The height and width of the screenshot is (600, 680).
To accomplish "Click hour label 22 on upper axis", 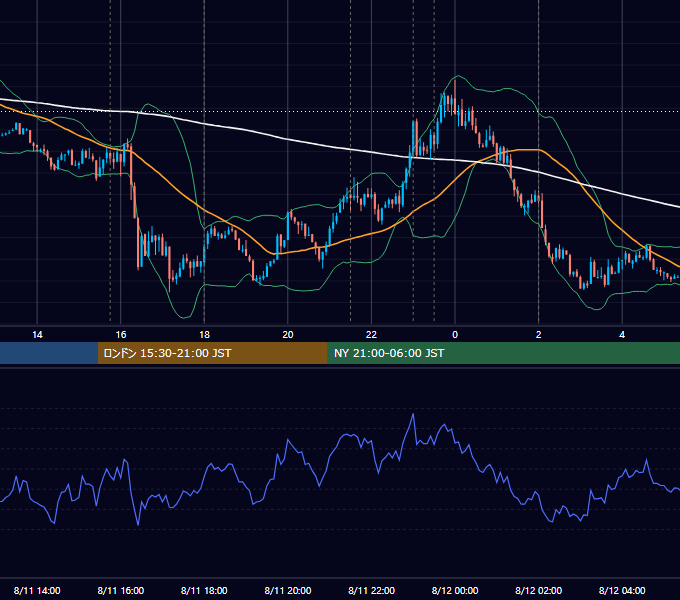I will pyautogui.click(x=371, y=335).
